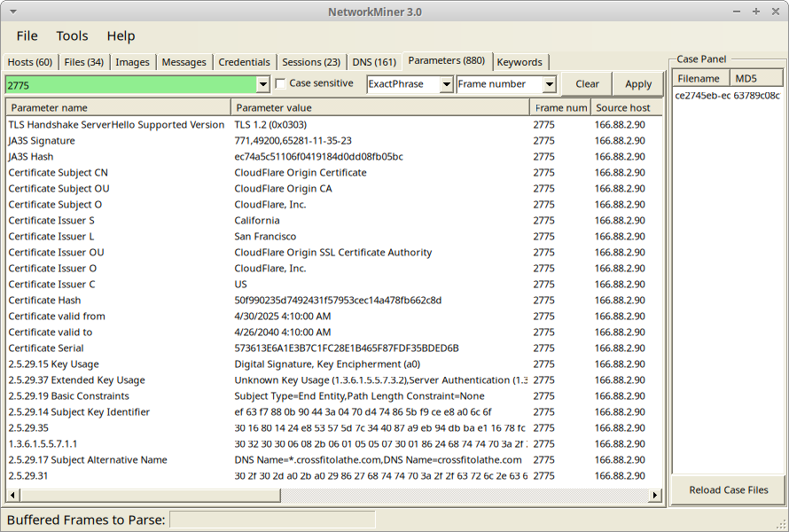Select the TLS Handshake ServerHello Supported Version row
This screenshot has width=789, height=532.
coord(334,125)
